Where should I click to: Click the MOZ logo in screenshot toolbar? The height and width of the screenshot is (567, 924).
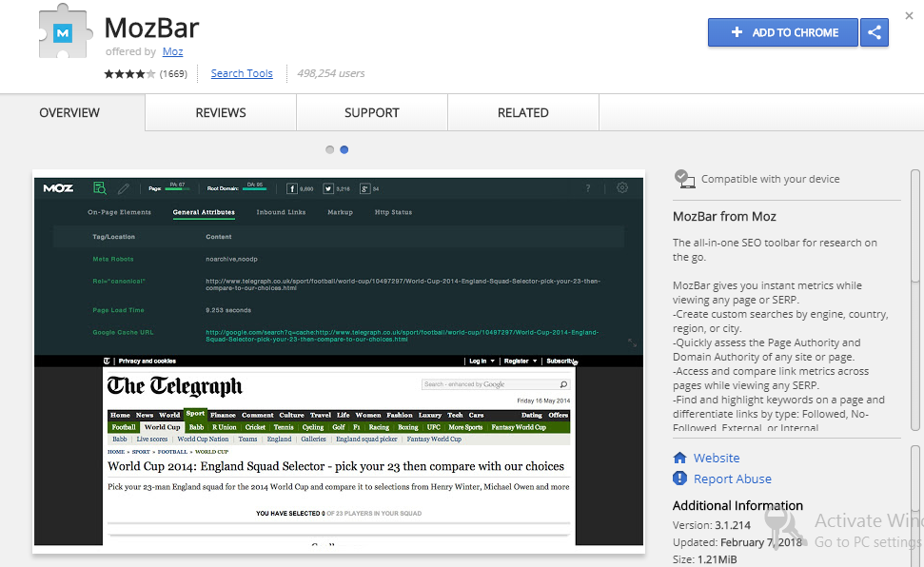point(58,188)
